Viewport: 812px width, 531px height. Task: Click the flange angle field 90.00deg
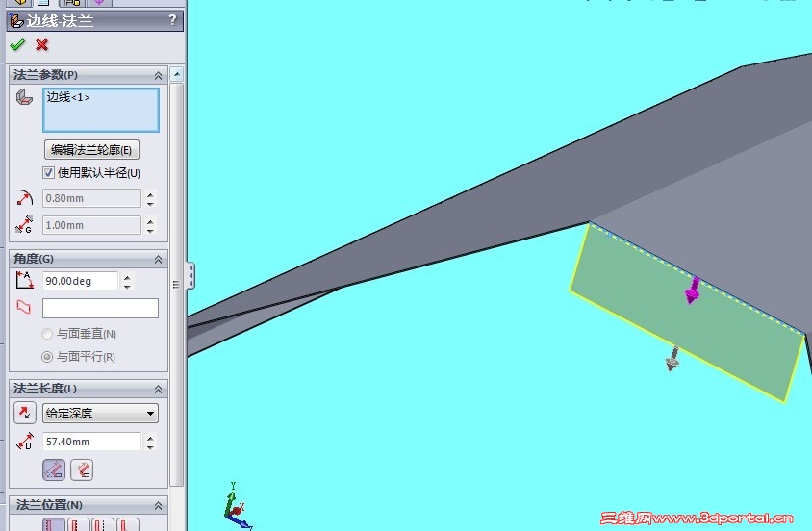pos(80,281)
